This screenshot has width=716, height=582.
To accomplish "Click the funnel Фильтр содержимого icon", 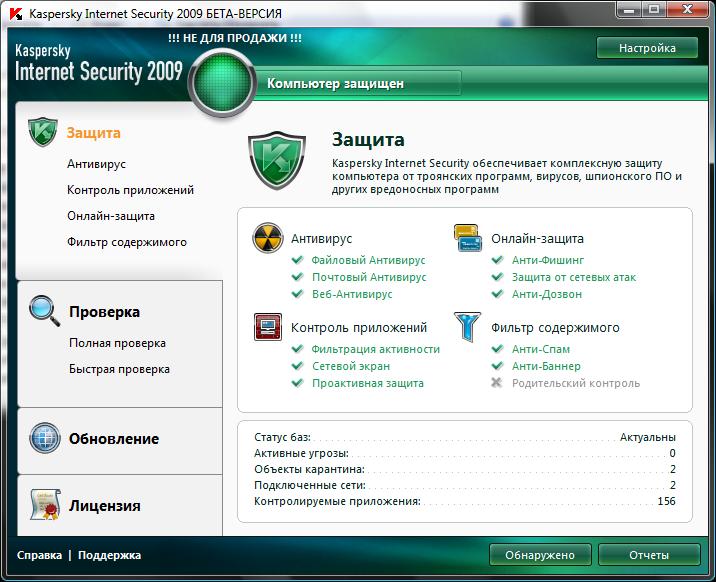I will 467,327.
